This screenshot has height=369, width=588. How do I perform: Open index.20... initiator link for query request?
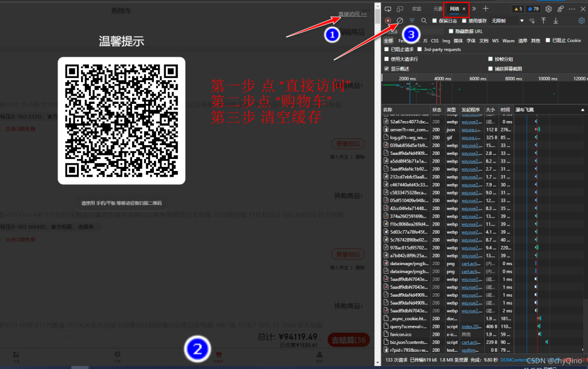471,327
